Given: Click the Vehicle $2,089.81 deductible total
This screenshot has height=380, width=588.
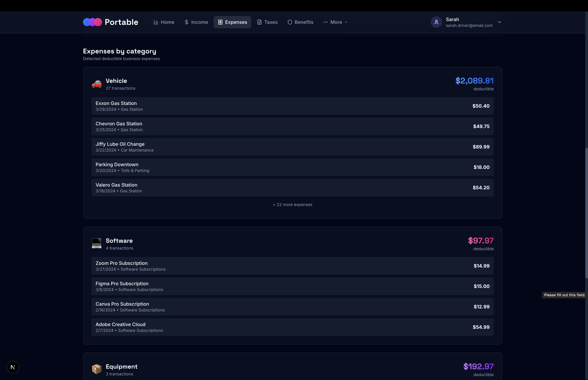Looking at the screenshot, I should coord(474,81).
